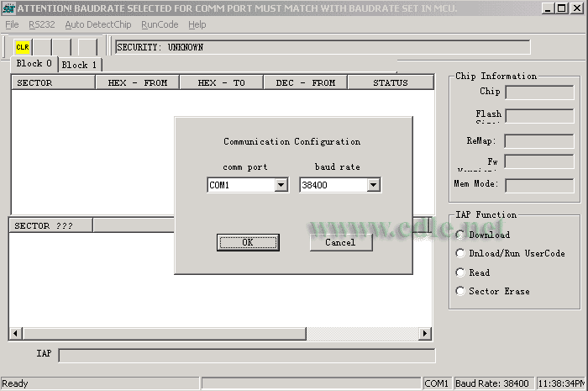Viewport: 588px width, 391px height.
Task: Select the Sector Erase radio button
Action: tap(460, 291)
